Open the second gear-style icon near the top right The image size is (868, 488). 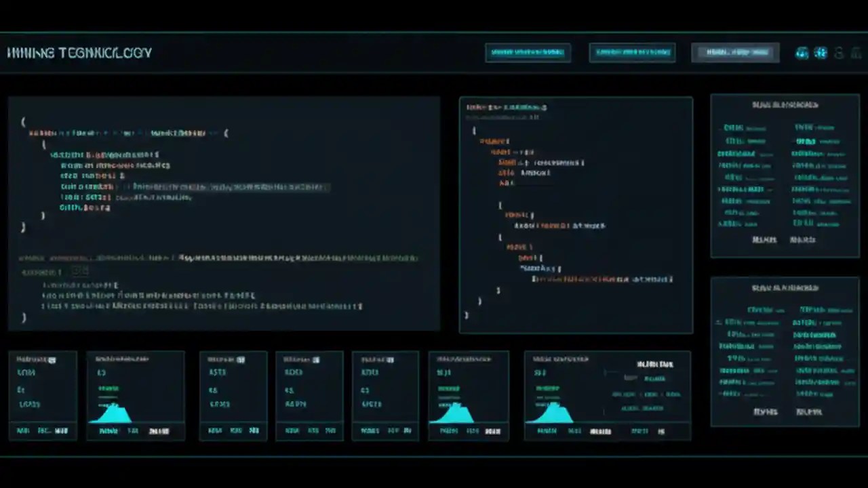click(821, 53)
